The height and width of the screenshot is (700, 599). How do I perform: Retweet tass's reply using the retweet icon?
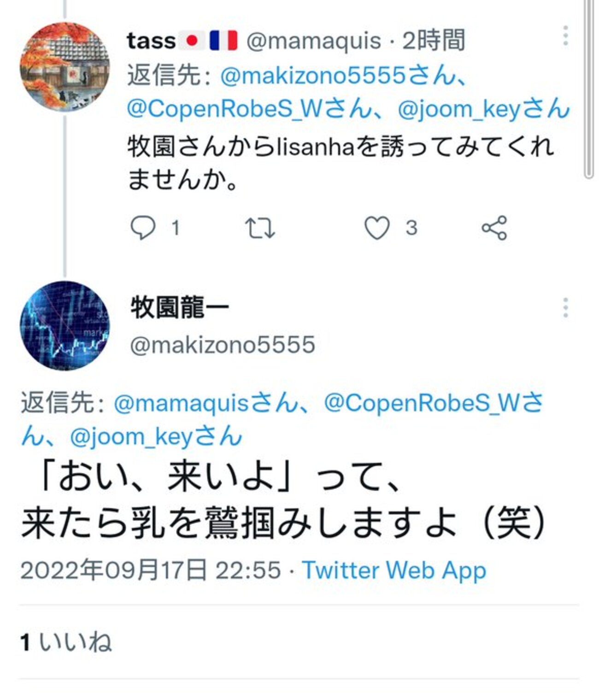260,228
